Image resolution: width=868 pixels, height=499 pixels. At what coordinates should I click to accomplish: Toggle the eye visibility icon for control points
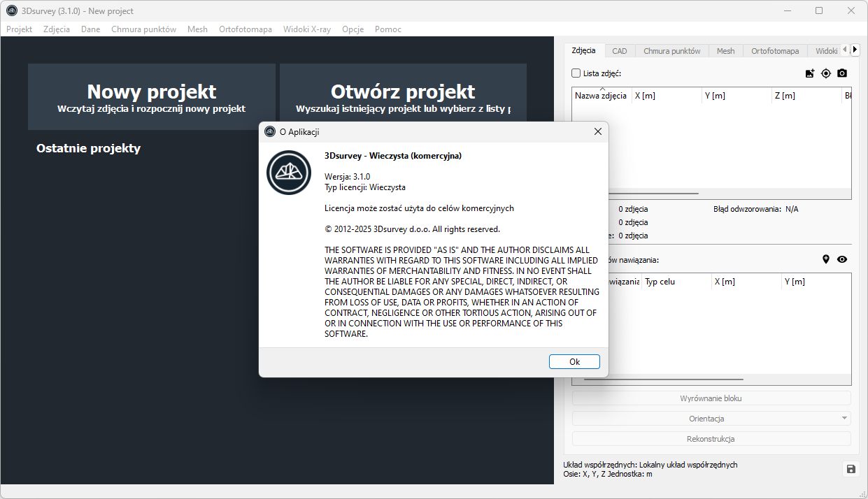pos(842,259)
